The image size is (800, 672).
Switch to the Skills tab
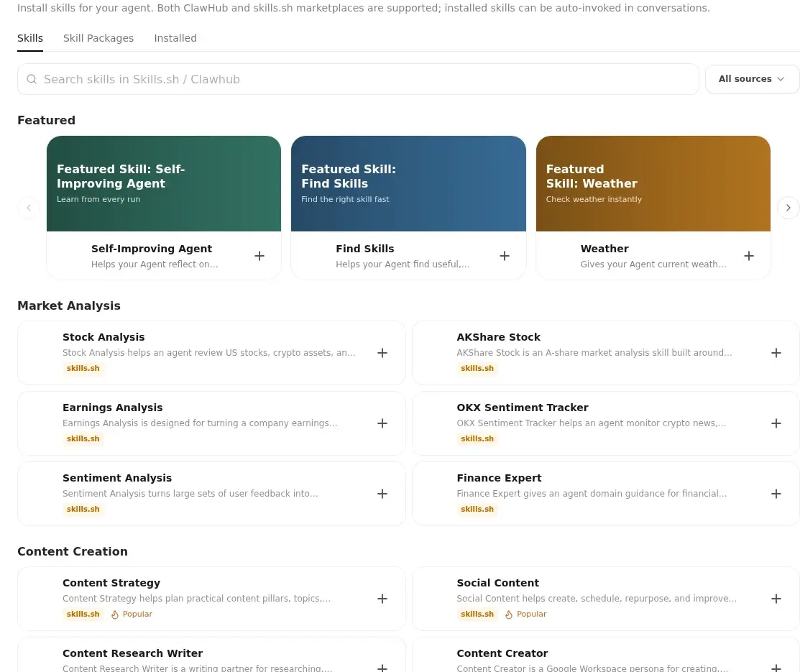pos(30,38)
